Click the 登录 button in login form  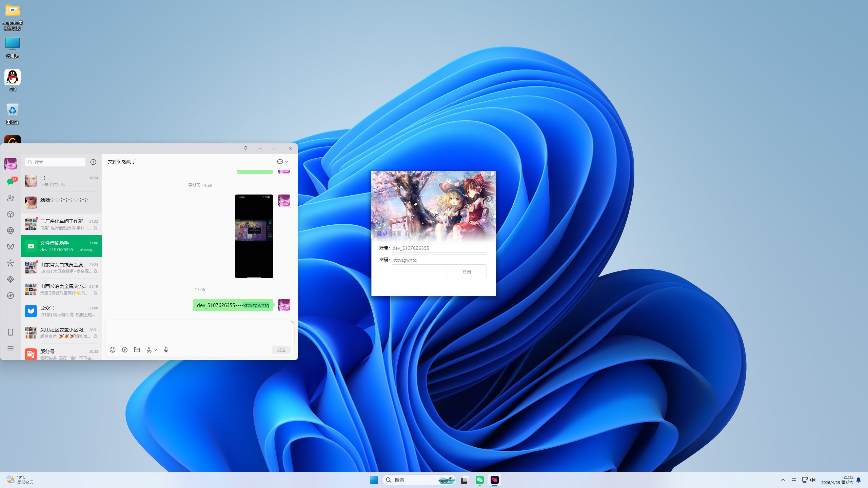[x=466, y=272]
